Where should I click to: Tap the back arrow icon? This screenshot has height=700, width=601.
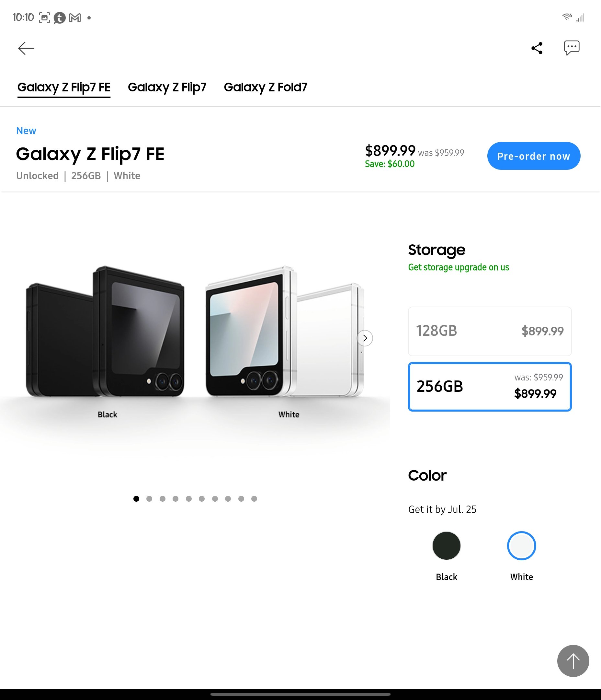26,48
